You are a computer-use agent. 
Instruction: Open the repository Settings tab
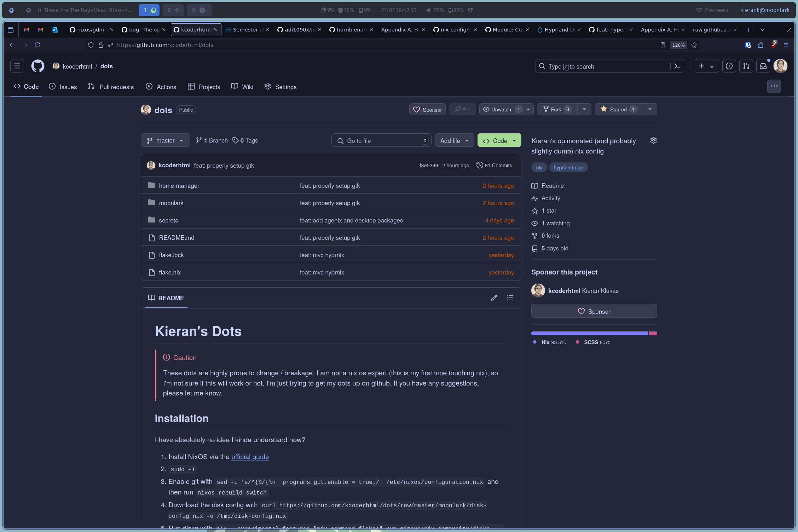coord(280,87)
